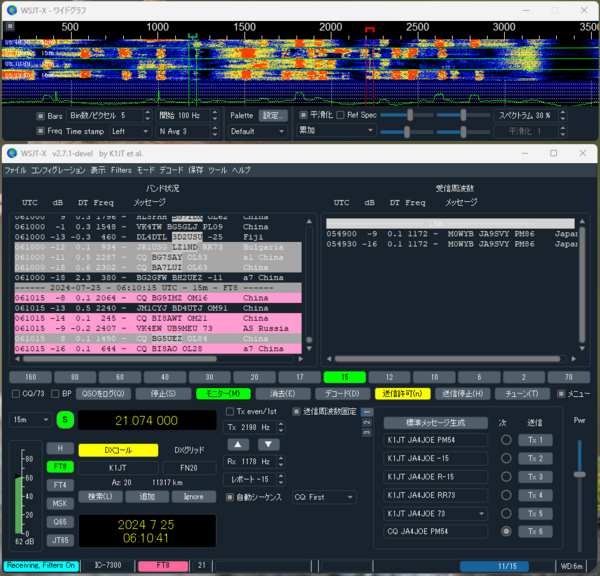Viewport: 600px width, 576px height.
Task: Open the ファイル menu
Action: click(x=15, y=171)
